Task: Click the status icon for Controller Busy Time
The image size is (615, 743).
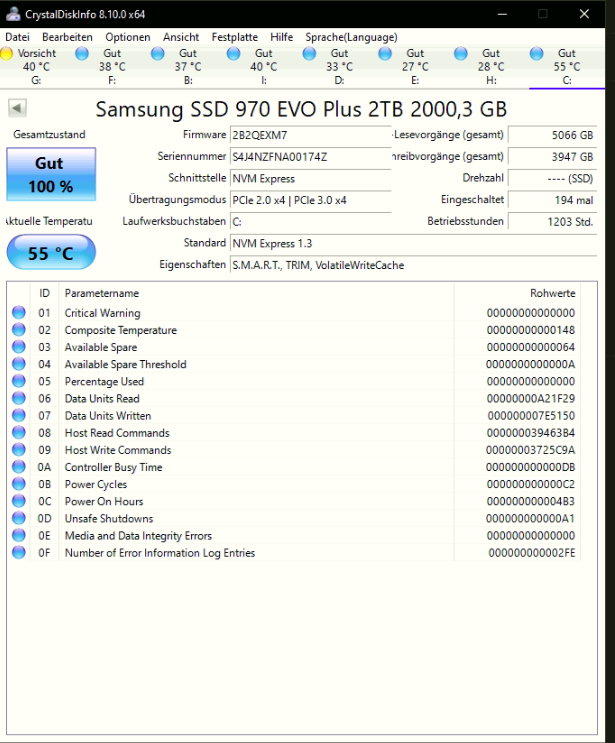Action: (18, 467)
